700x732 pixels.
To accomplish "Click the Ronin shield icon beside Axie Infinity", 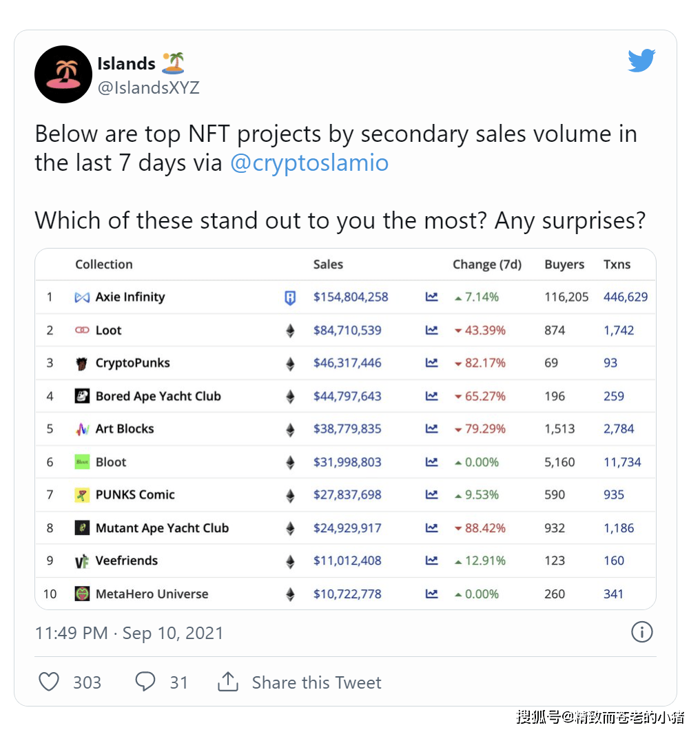I will point(290,297).
